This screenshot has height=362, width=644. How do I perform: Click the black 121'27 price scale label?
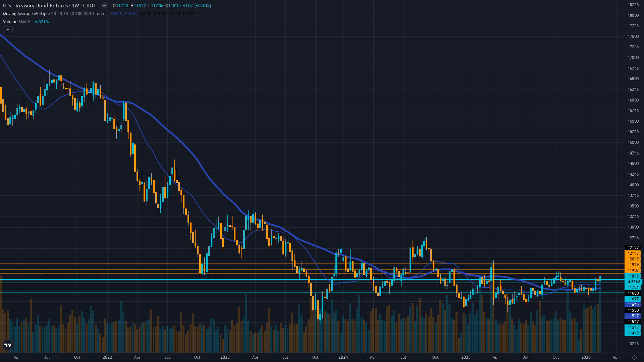[x=633, y=248]
